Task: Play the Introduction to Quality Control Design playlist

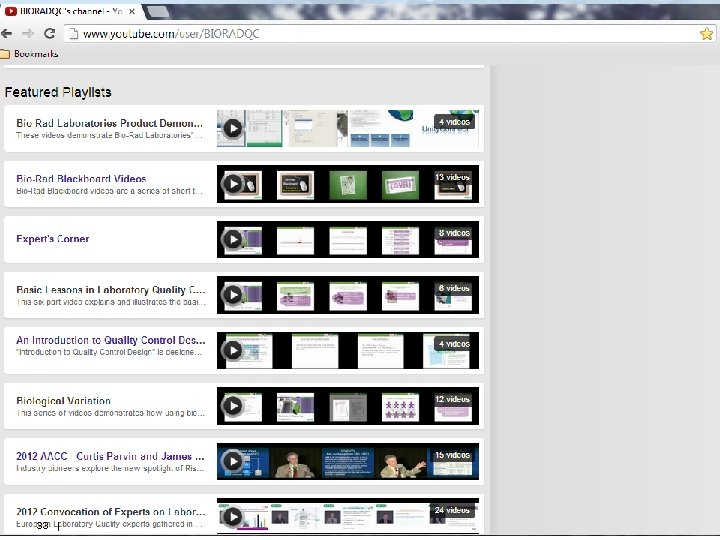Action: click(233, 350)
